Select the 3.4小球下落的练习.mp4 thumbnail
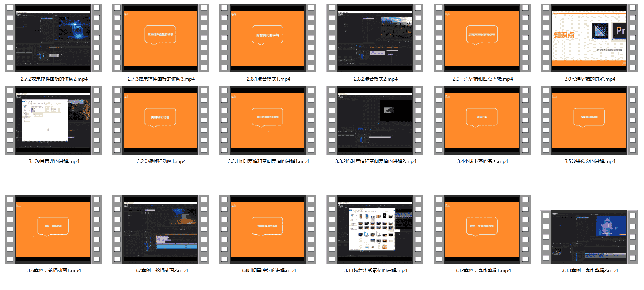The image size is (644, 290). 482,120
